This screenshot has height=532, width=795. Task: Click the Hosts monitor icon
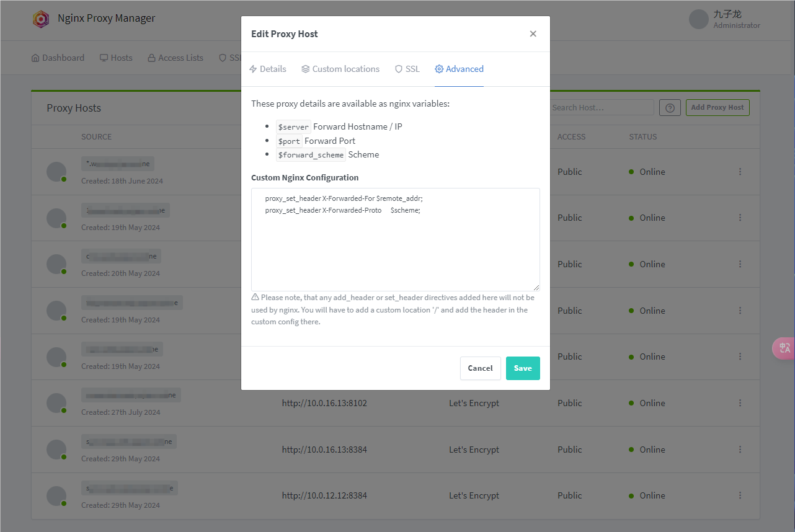104,58
